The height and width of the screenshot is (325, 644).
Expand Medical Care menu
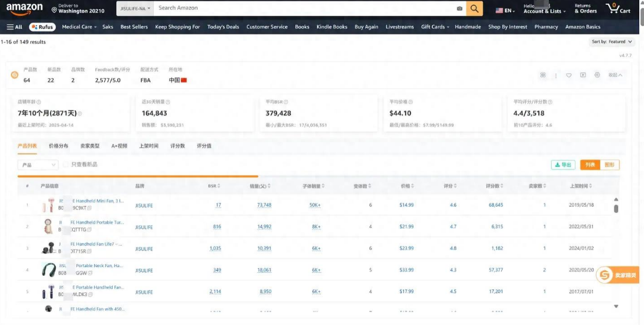coord(79,27)
